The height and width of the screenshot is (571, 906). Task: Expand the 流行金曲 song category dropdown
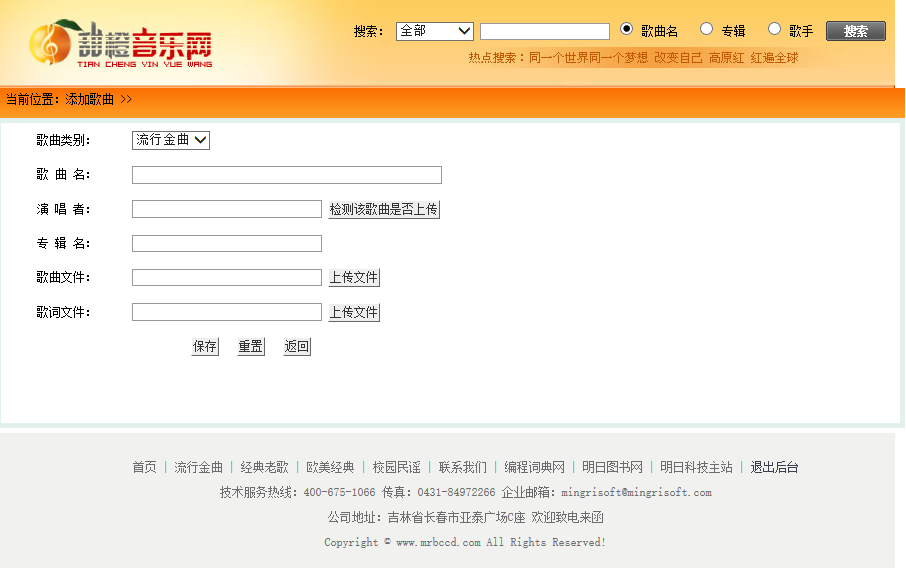click(171, 140)
